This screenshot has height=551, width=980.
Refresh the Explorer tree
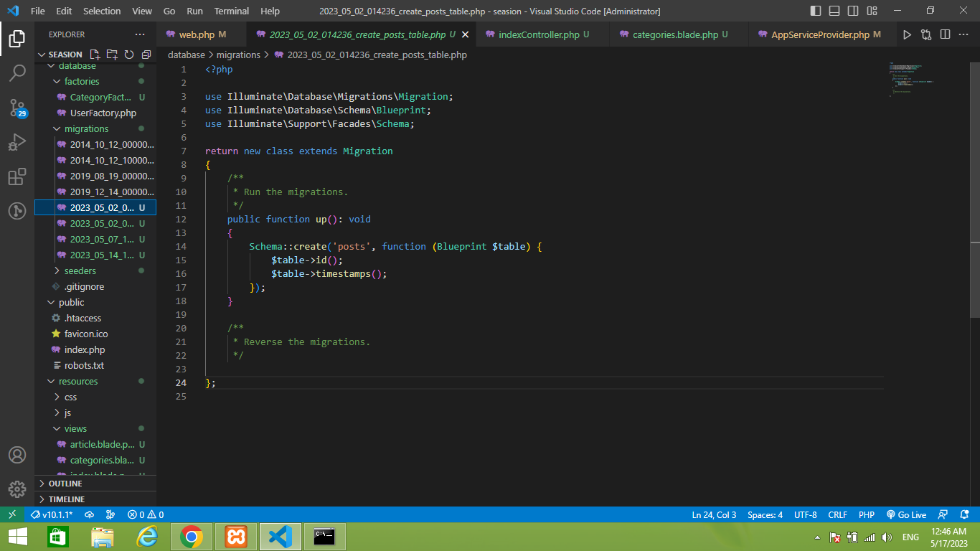click(129, 55)
